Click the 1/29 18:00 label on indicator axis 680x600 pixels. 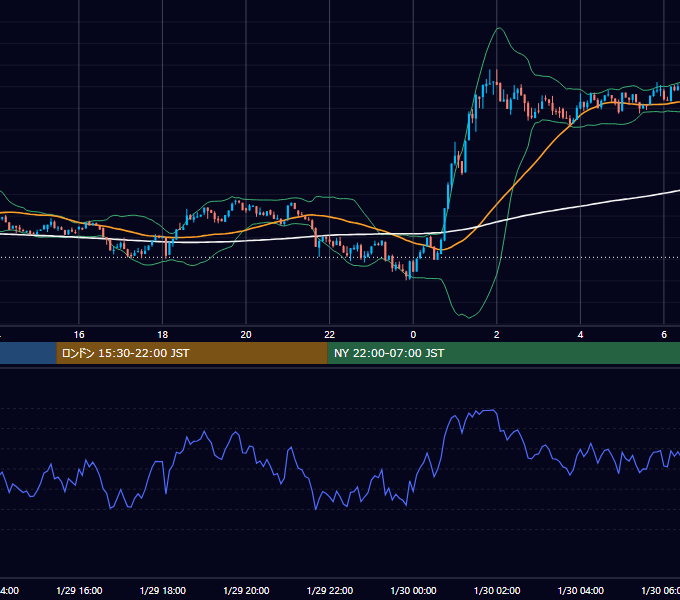(x=163, y=591)
